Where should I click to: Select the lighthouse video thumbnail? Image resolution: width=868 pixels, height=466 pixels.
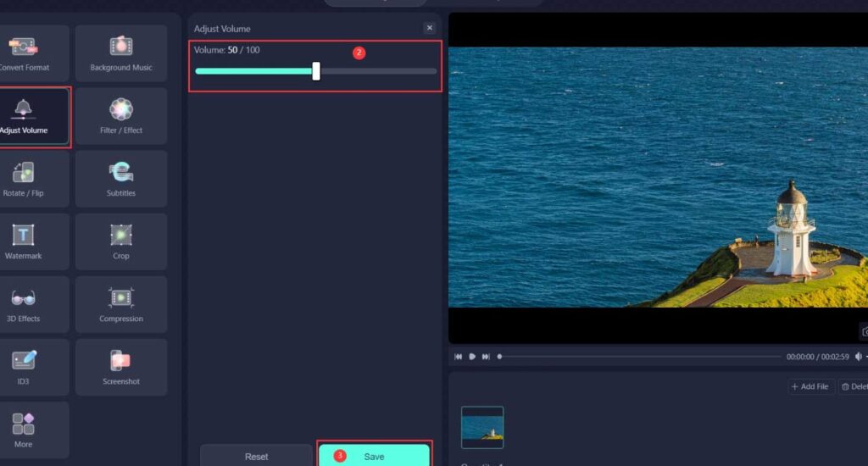[x=482, y=427]
